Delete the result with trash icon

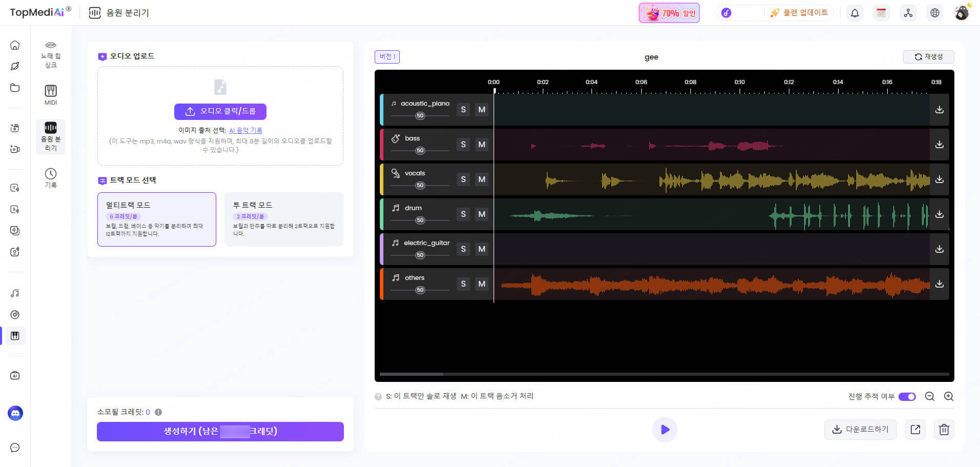point(944,430)
